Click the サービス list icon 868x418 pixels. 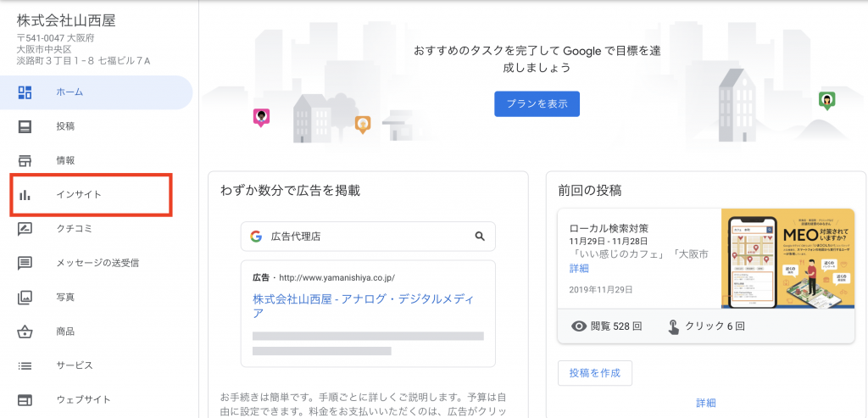(x=25, y=366)
